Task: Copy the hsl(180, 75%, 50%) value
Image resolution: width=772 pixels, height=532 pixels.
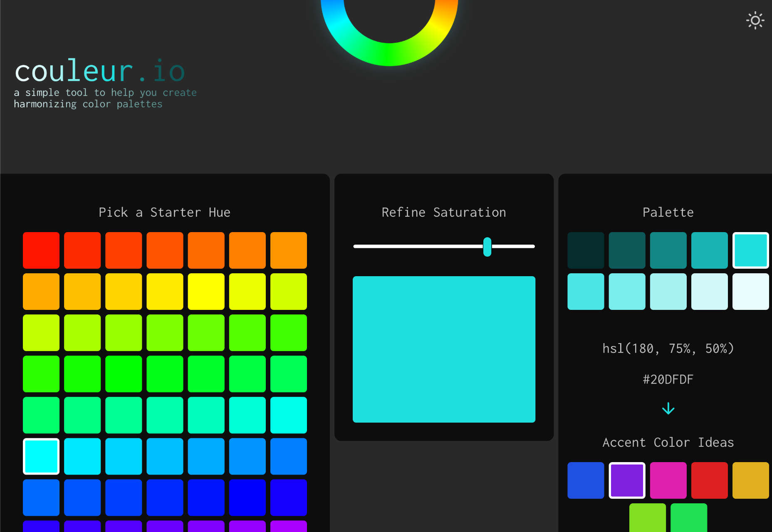Action: click(x=668, y=348)
